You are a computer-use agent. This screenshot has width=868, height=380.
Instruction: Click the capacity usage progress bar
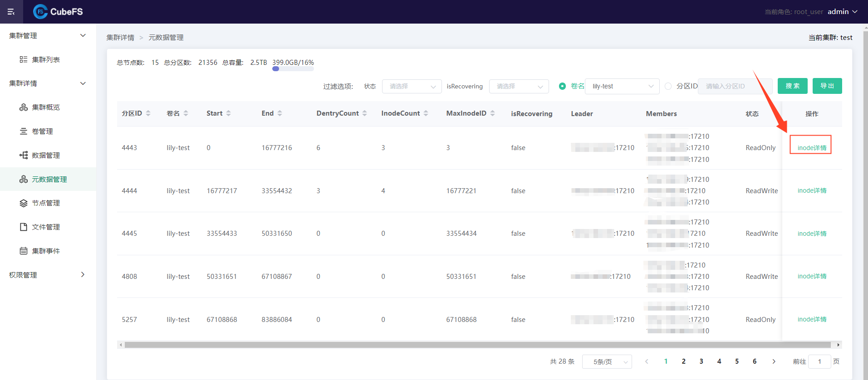point(293,69)
